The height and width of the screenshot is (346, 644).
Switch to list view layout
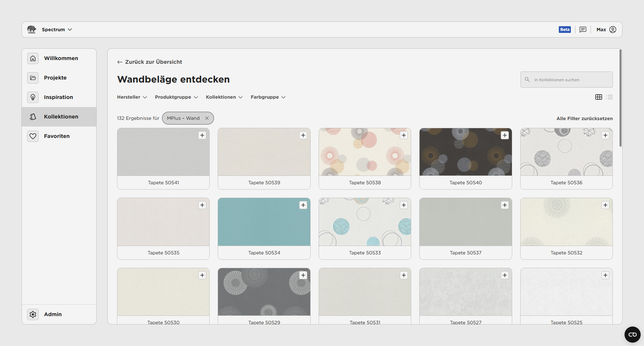coord(609,97)
